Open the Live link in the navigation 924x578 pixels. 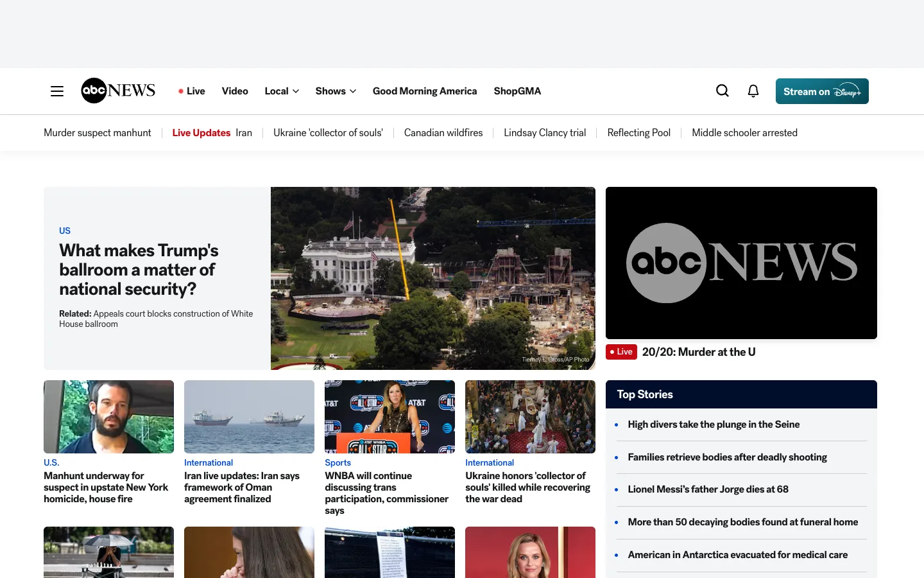pyautogui.click(x=192, y=91)
